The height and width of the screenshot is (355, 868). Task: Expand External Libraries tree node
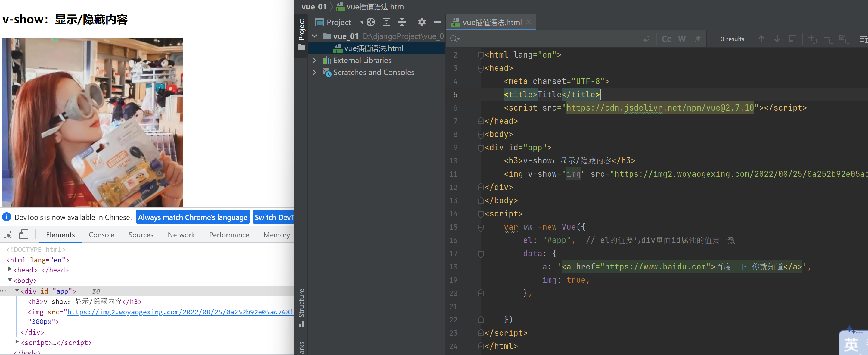tap(315, 60)
